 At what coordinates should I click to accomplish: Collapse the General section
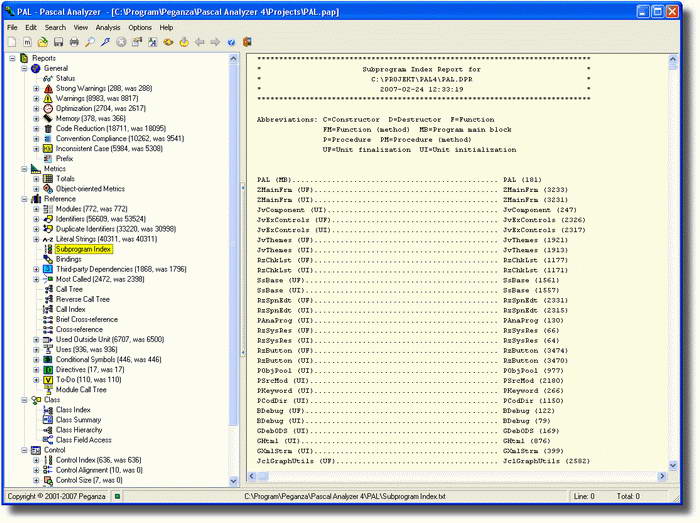24,68
